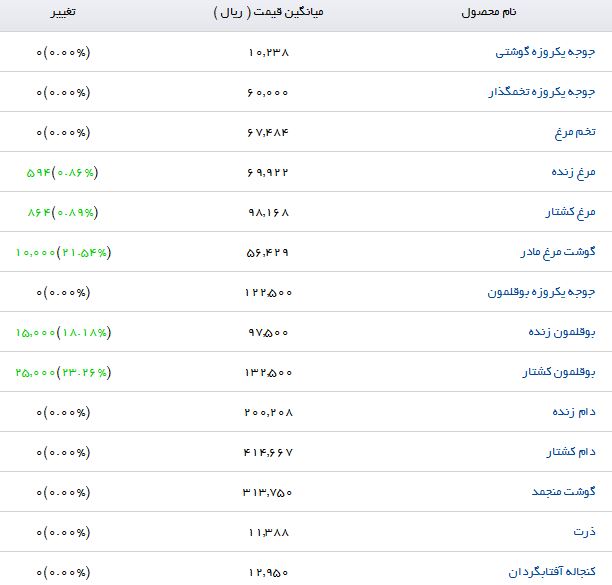Click the ۰(۰.۰۰%) change in جوجه یکروزه تخمگذار row
612x585 pixels.
coord(63,92)
